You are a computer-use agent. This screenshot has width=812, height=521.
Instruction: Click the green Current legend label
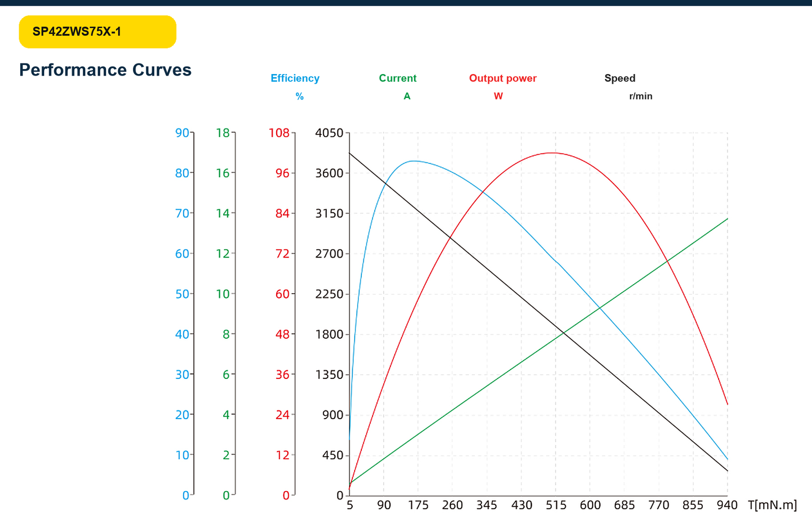click(397, 78)
